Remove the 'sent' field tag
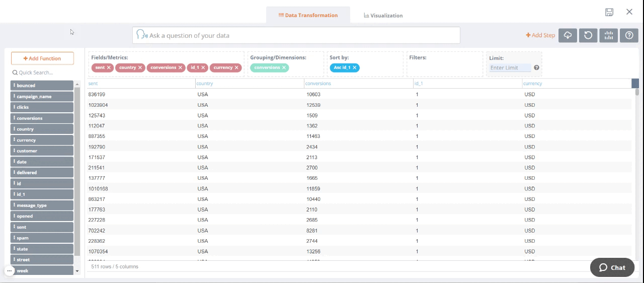Image resolution: width=644 pixels, height=283 pixels. click(x=109, y=67)
